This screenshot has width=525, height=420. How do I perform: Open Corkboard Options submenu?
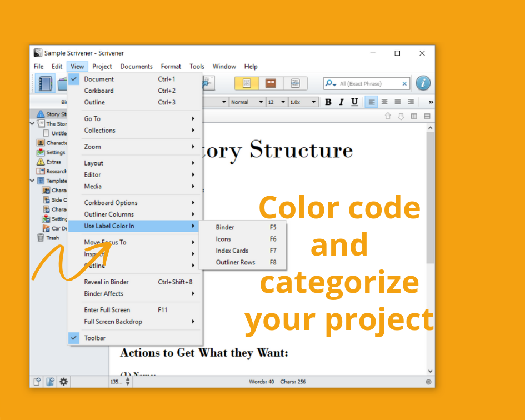pos(134,203)
